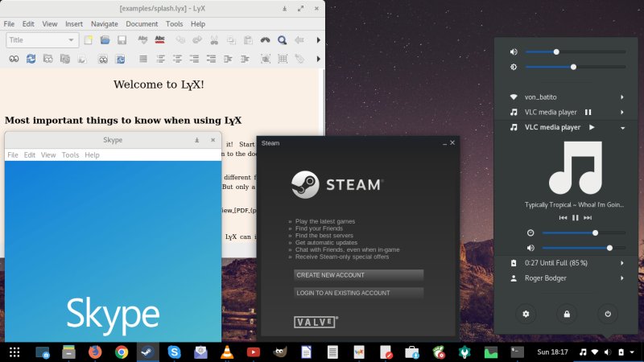The image size is (644, 362).
Task: Open the Skype Help menu
Action: [92, 155]
